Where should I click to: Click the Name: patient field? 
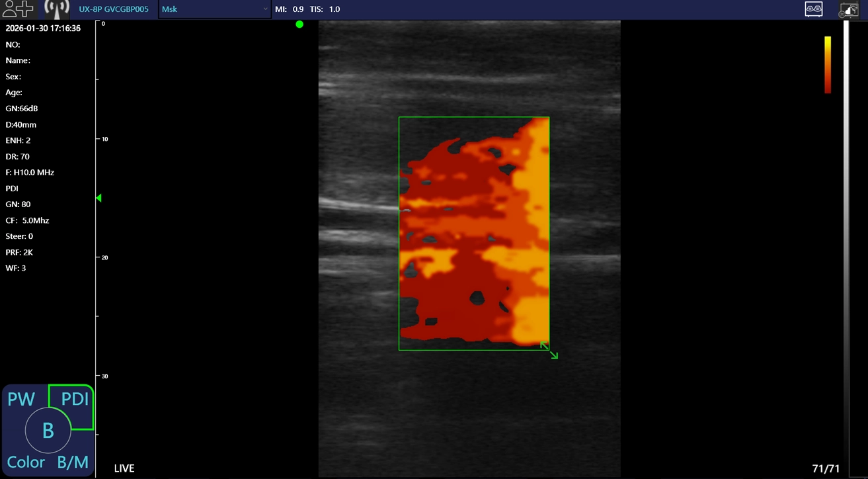[x=18, y=60]
